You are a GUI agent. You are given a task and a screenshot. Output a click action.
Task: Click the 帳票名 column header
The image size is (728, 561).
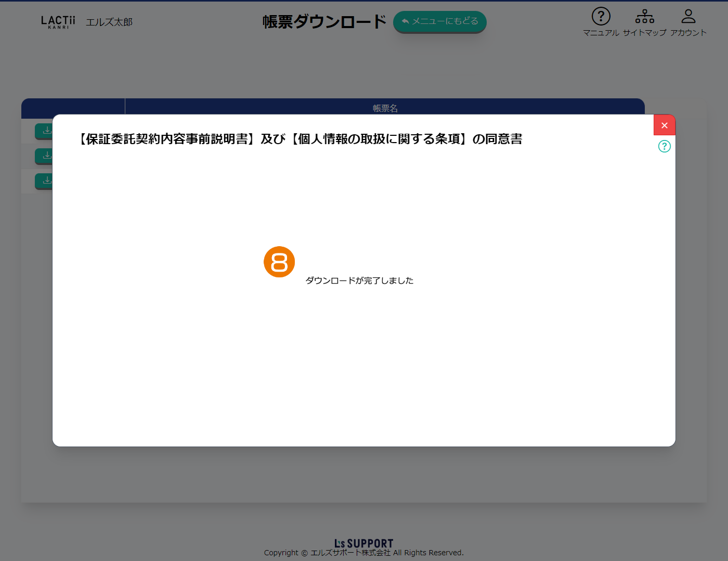[385, 108]
